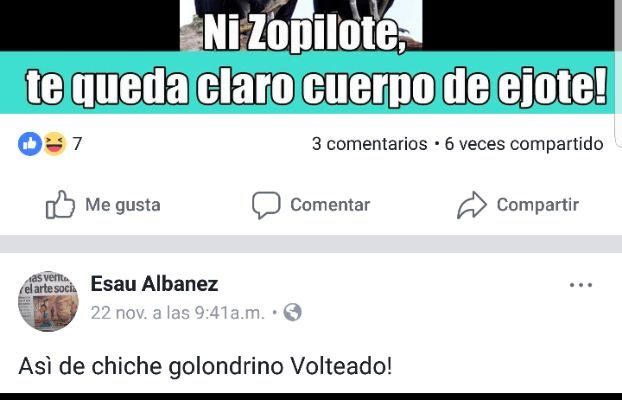
Task: Click the thumbs-up Me gusta icon
Action: 60,205
